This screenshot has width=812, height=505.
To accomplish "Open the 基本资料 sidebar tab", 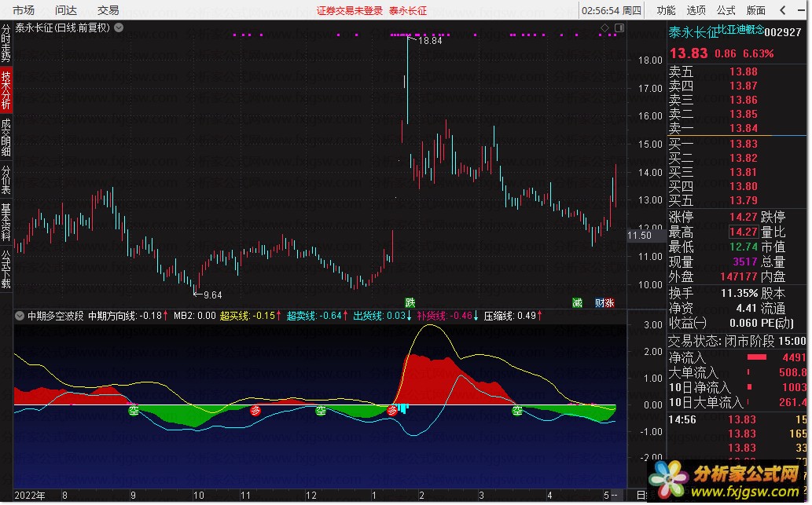I will [x=6, y=222].
